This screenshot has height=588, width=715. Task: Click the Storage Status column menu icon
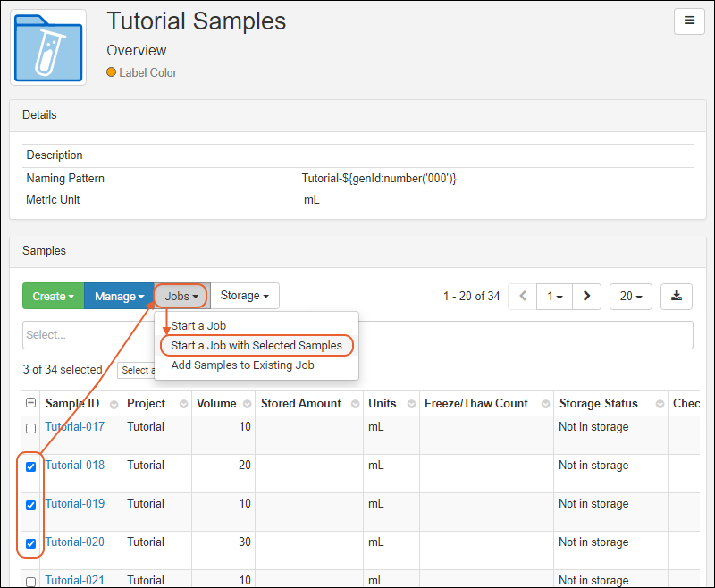click(657, 404)
